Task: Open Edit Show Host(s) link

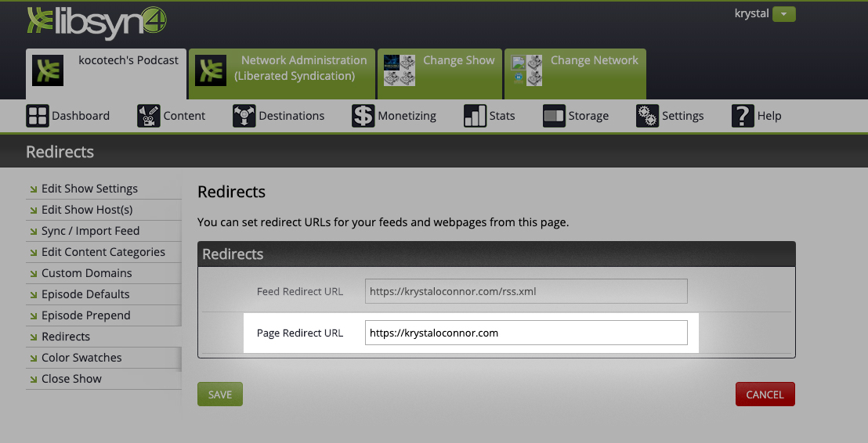Action: [x=87, y=210]
